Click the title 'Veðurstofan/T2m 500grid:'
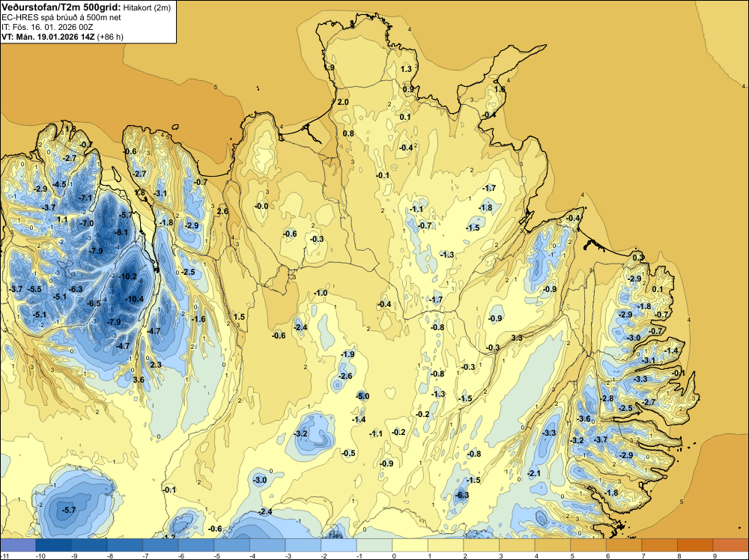The width and height of the screenshot is (749, 560). [x=61, y=7]
